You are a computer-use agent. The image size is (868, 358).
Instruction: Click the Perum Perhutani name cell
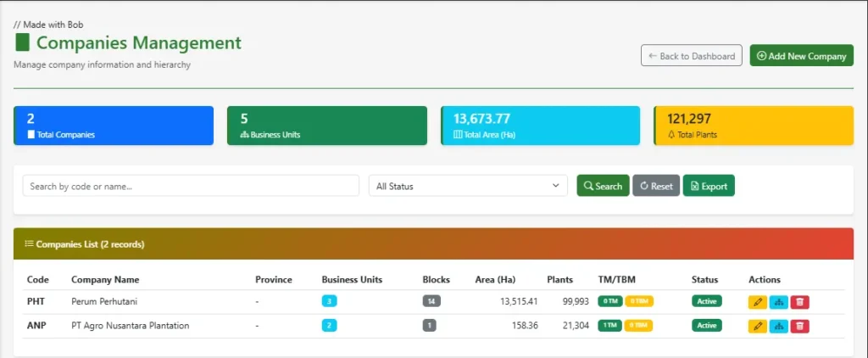point(104,301)
